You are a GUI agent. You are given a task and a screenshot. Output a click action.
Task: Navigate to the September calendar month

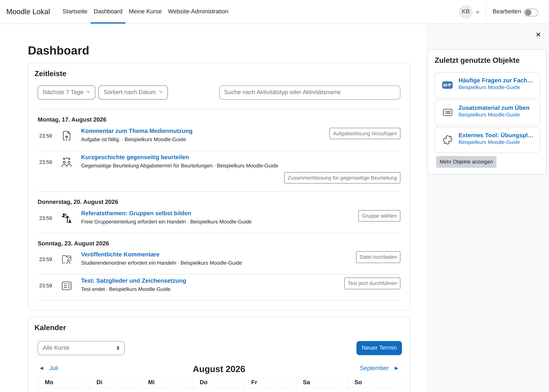coord(374,368)
